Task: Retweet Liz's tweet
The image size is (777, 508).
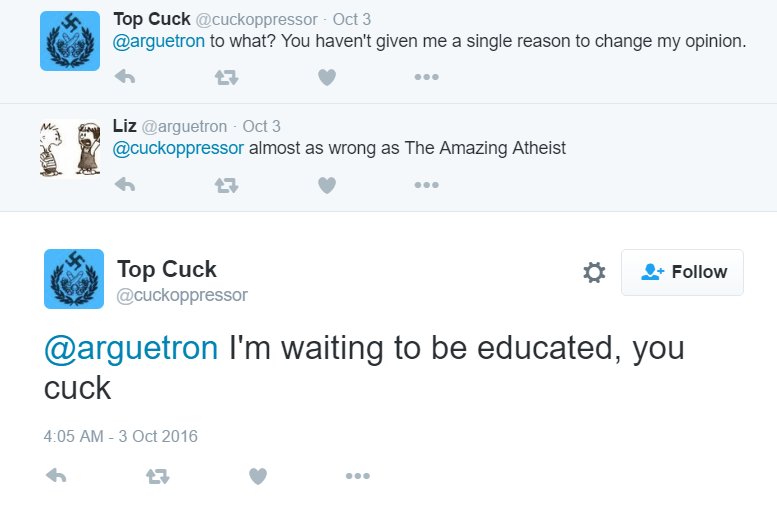Action: 226,184
